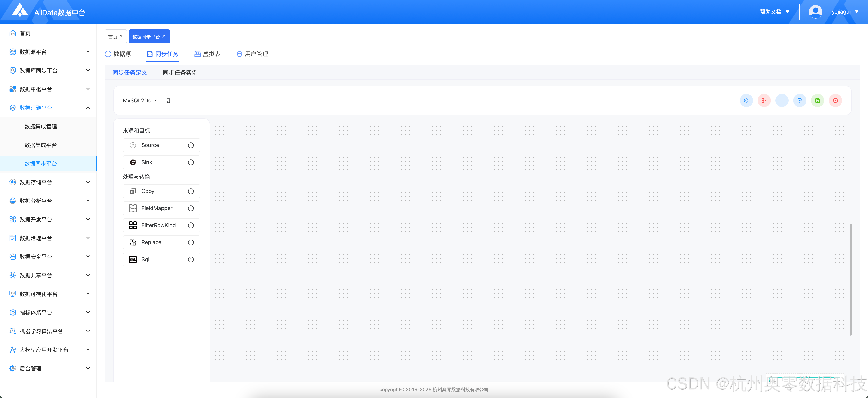
Task: Close the 数据同步平台 page tab
Action: click(164, 36)
